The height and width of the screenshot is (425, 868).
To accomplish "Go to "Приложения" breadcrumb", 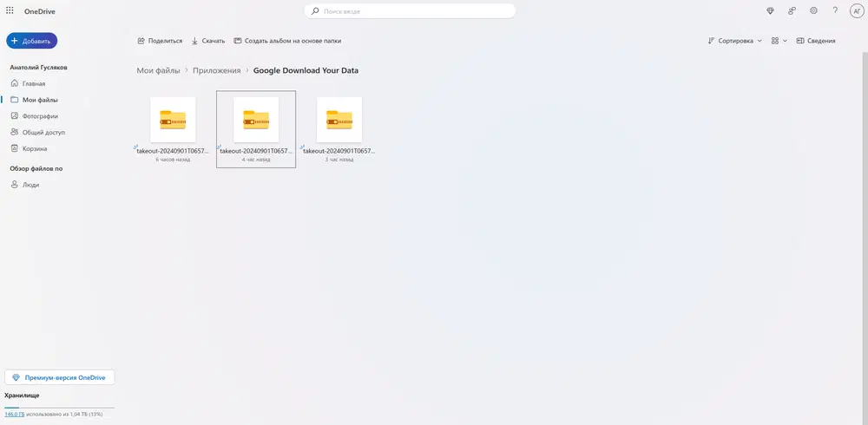I will 216,71.
